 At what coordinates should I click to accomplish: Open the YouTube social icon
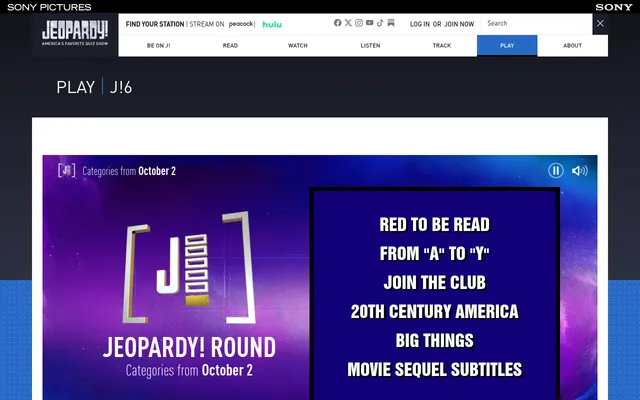click(x=369, y=23)
